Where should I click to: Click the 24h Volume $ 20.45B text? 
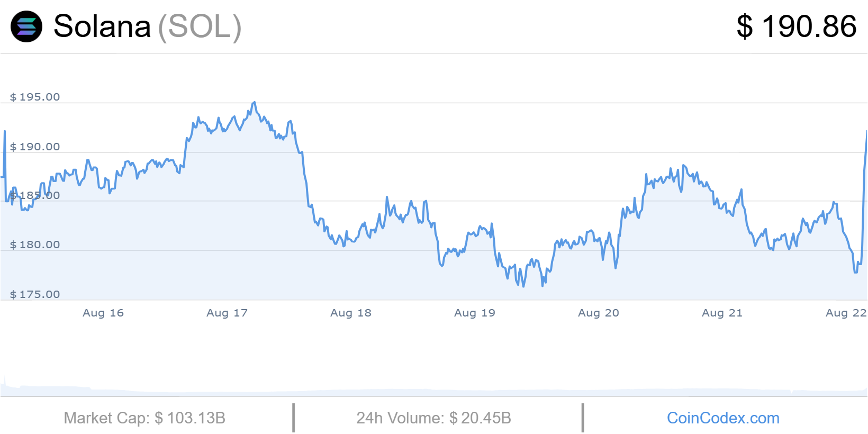433,418
